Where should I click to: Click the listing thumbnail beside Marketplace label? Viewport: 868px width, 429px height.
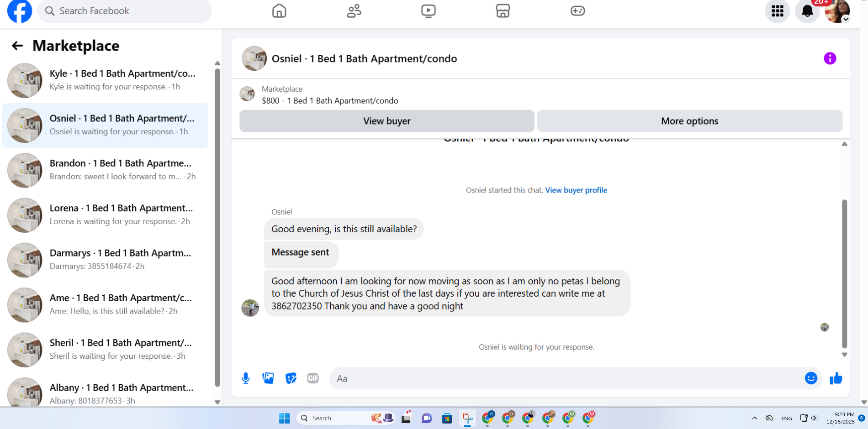[247, 94]
